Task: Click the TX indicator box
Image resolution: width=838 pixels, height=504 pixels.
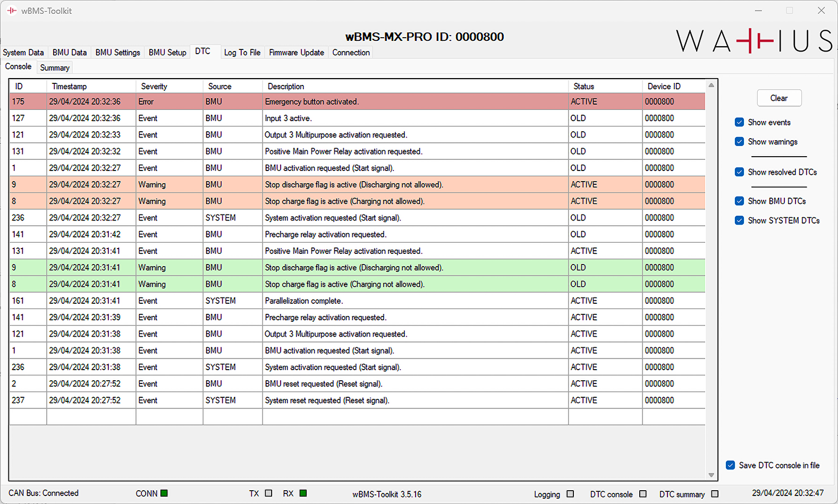Action: click(x=268, y=493)
